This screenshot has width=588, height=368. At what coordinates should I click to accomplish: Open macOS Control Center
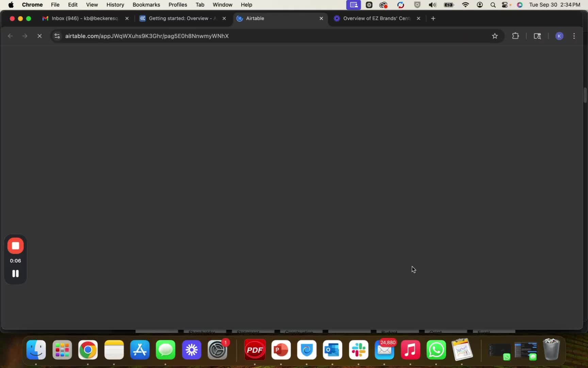(506, 5)
